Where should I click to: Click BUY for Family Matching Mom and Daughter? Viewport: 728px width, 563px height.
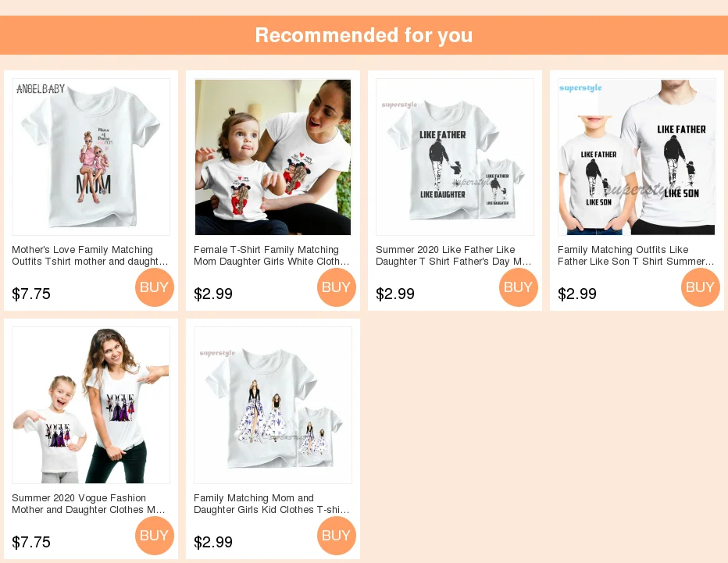337,536
